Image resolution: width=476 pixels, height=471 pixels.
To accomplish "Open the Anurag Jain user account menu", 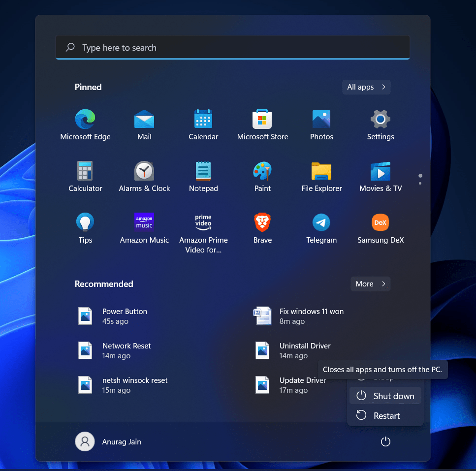I will 108,441.
